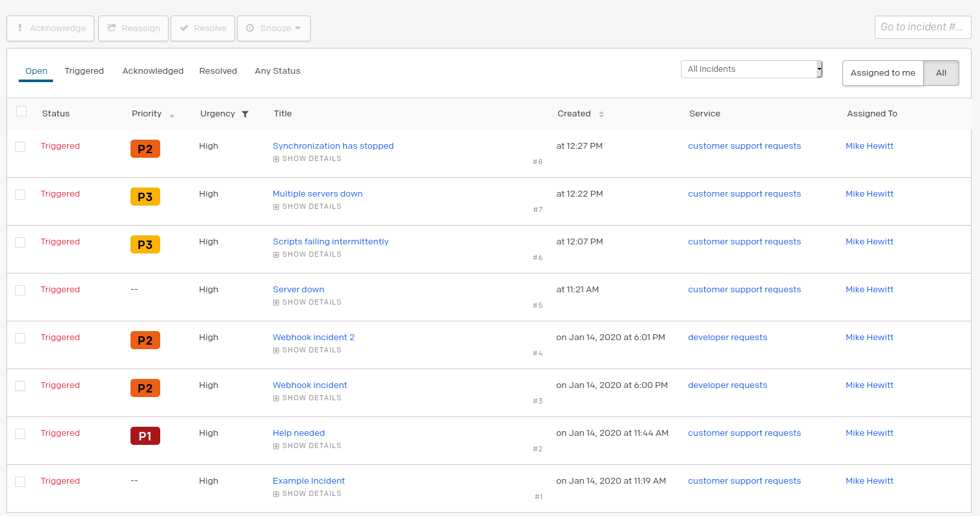Check the box for Synchronization has stopped
The width and height of the screenshot is (980, 516).
coord(19,147)
